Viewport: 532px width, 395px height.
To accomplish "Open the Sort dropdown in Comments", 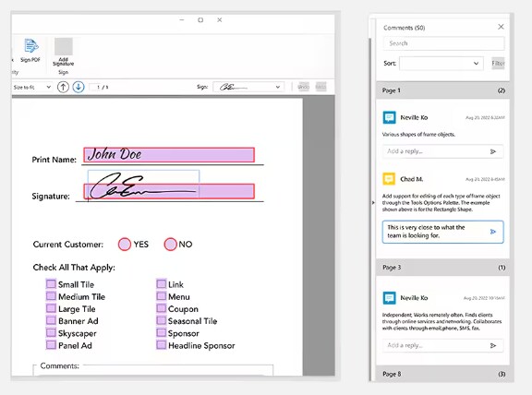I will click(441, 64).
